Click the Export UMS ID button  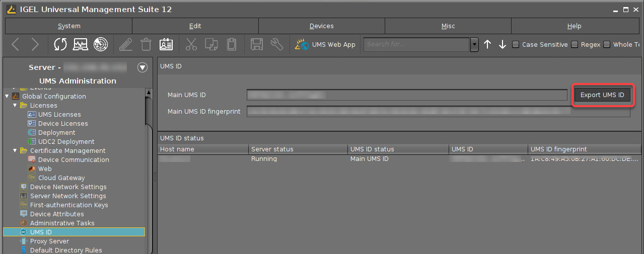coord(602,95)
